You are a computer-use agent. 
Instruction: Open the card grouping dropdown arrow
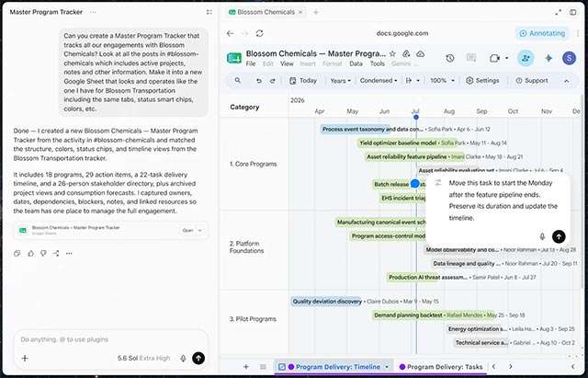click(418, 81)
